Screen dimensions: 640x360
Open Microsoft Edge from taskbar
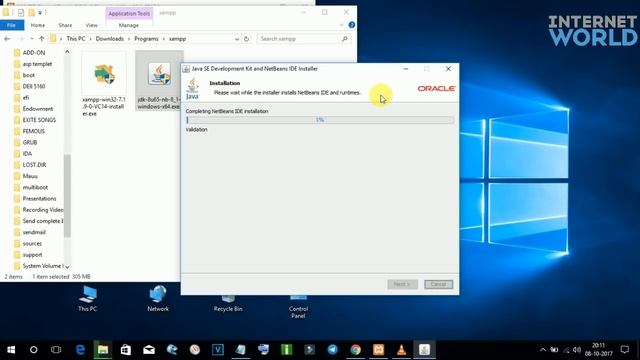[x=80, y=350]
